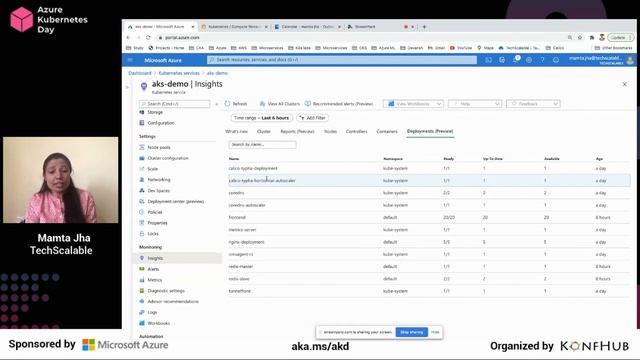The height and width of the screenshot is (360, 640).
Task: Change the Time range Last 6 hours filter
Action: pos(262,118)
